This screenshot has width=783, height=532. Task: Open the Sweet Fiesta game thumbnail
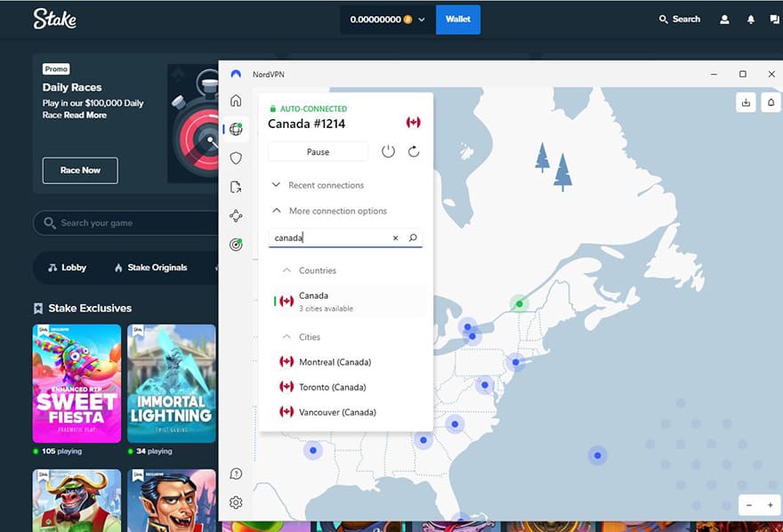point(77,383)
